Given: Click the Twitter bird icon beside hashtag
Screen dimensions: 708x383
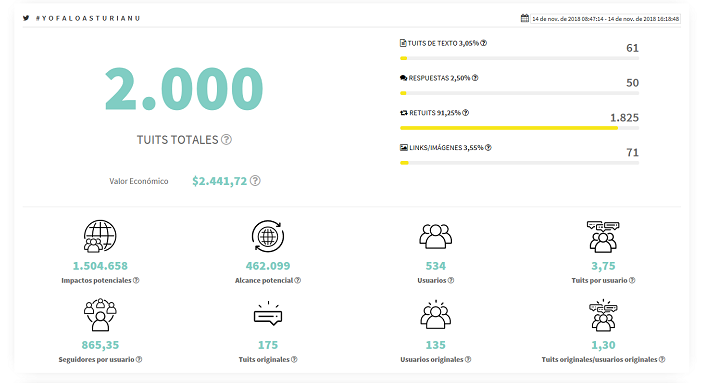Looking at the screenshot, I should tap(26, 18).
